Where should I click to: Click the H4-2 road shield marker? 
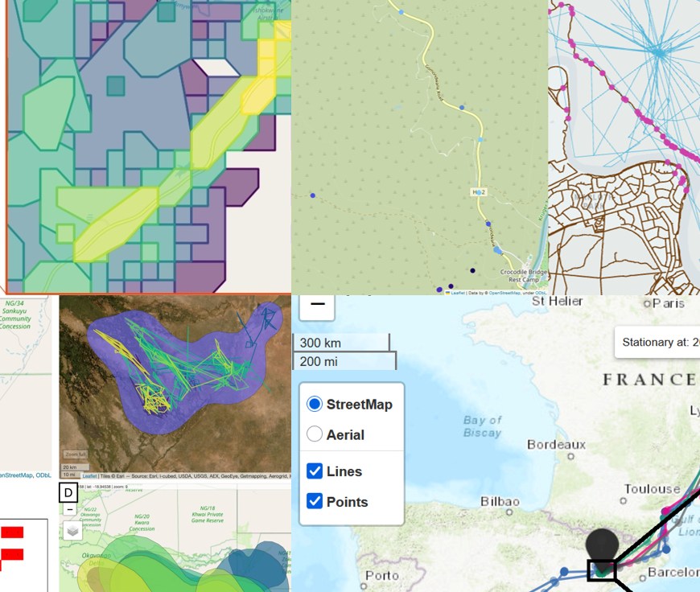[480, 192]
